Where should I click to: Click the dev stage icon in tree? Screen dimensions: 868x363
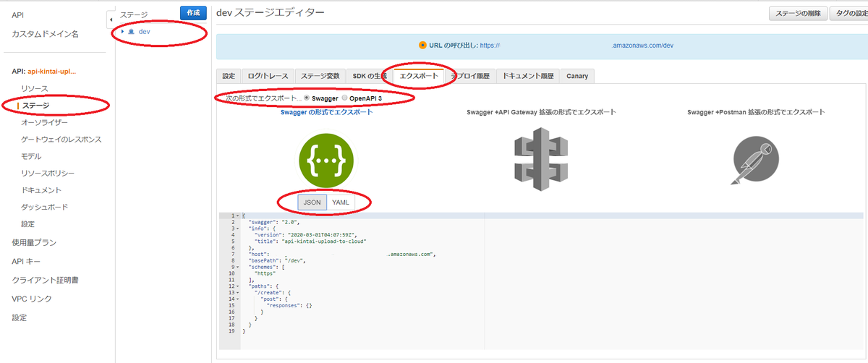pos(131,32)
